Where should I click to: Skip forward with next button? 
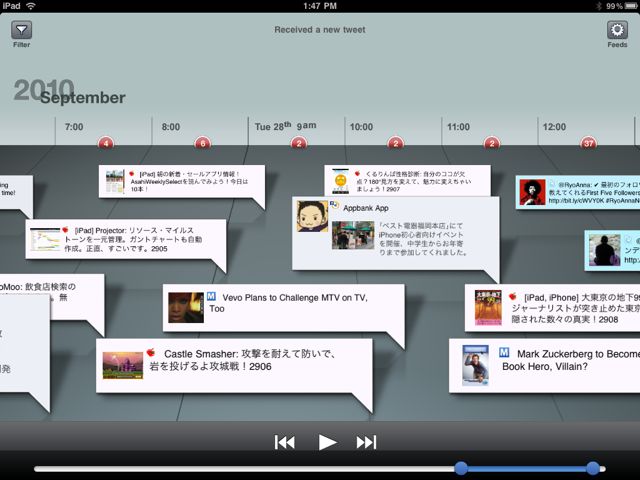366,442
